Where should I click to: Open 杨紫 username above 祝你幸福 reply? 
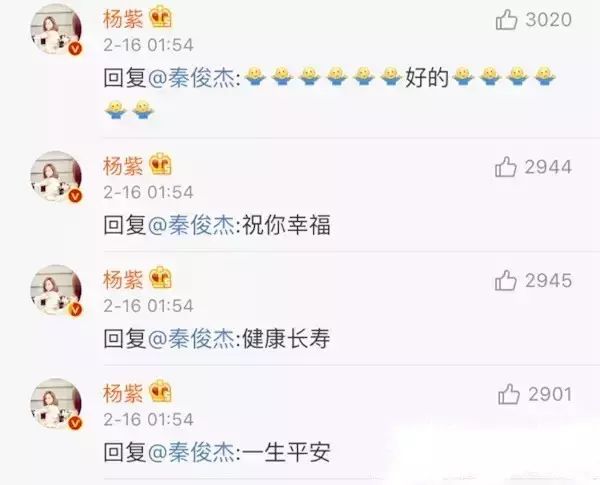(x=123, y=166)
